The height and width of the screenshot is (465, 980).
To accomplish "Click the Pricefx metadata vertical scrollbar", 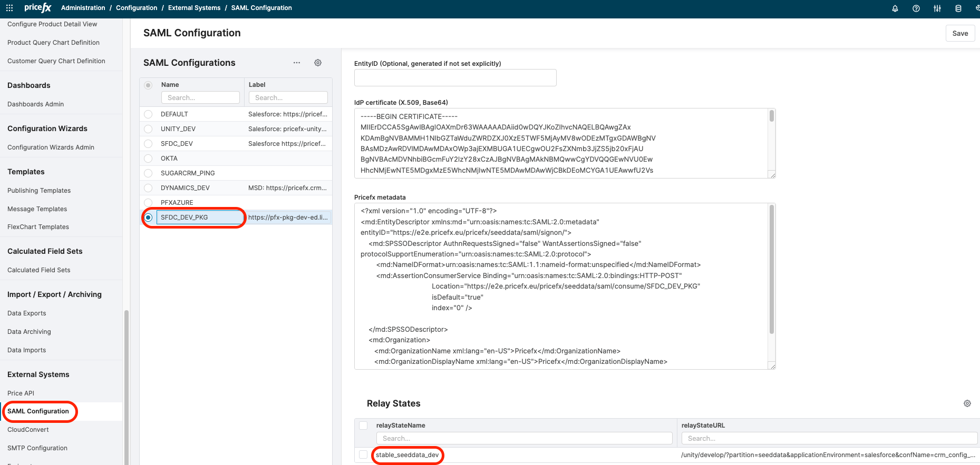I will pos(772,270).
